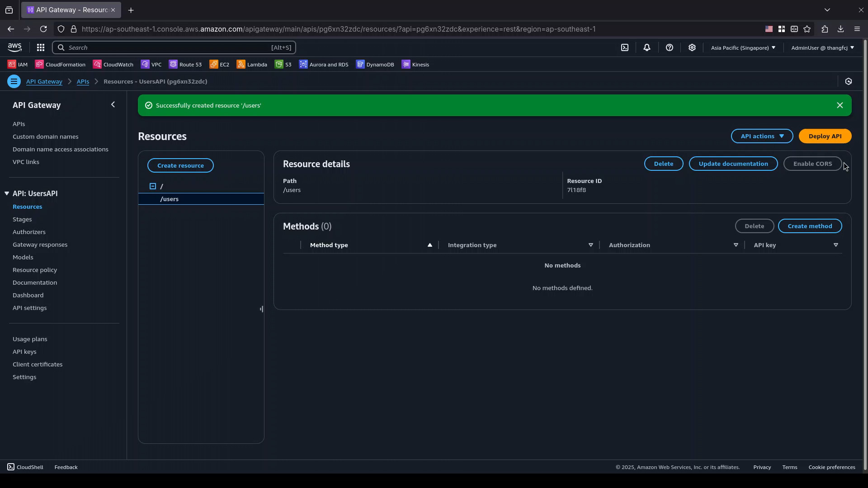Open the EC2 service shortcut
This screenshot has width=868, height=488.
219,65
